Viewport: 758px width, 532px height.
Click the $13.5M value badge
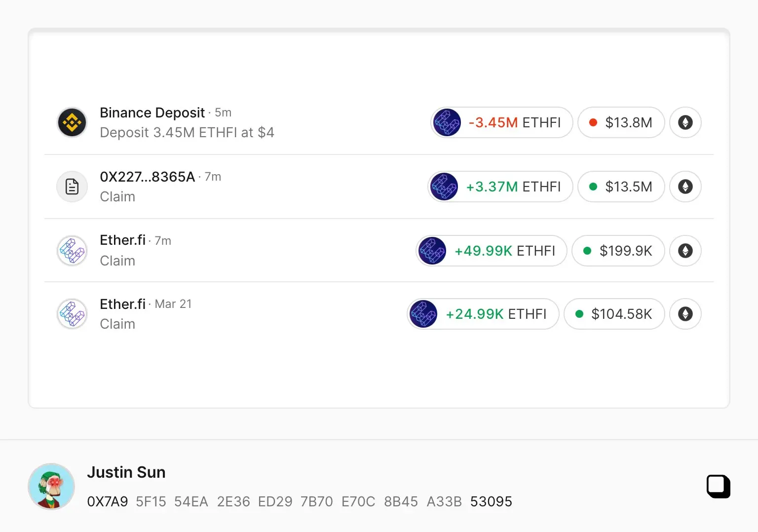(621, 187)
